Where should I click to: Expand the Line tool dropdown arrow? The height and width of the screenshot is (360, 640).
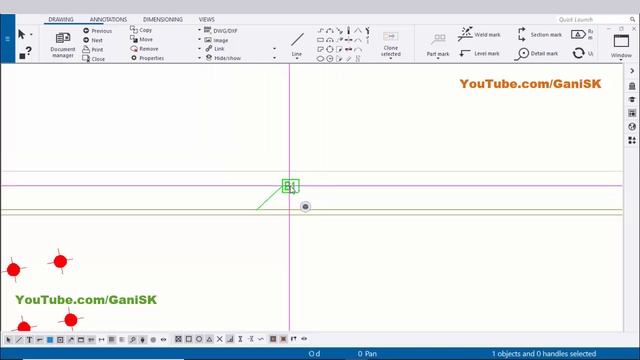297,59
